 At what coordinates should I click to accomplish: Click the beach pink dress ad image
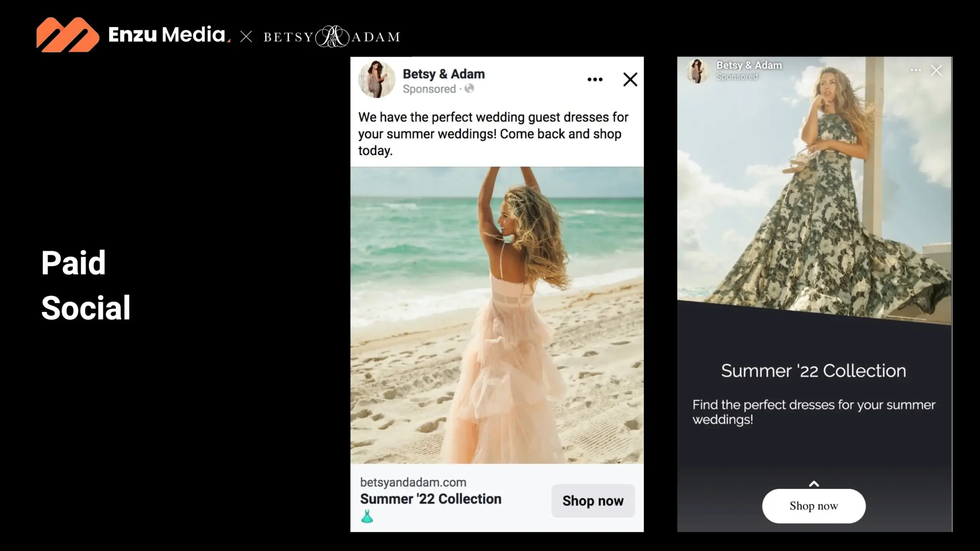point(497,315)
